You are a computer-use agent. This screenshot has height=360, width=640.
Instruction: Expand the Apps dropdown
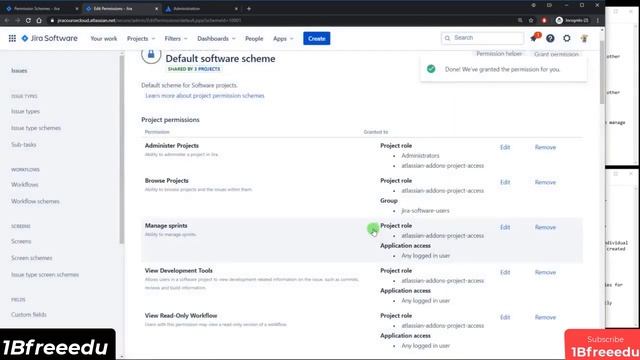tap(283, 38)
